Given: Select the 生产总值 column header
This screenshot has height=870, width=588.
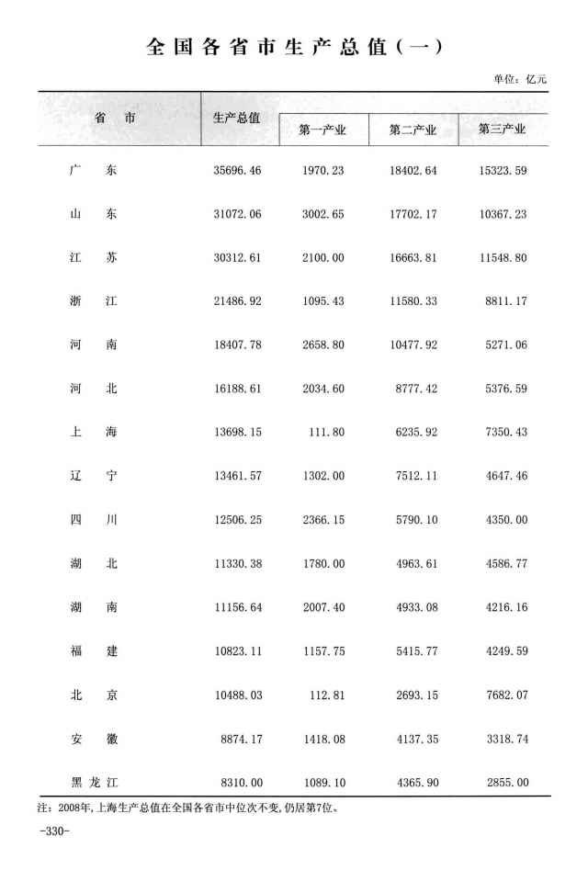Looking at the screenshot, I should point(237,119).
